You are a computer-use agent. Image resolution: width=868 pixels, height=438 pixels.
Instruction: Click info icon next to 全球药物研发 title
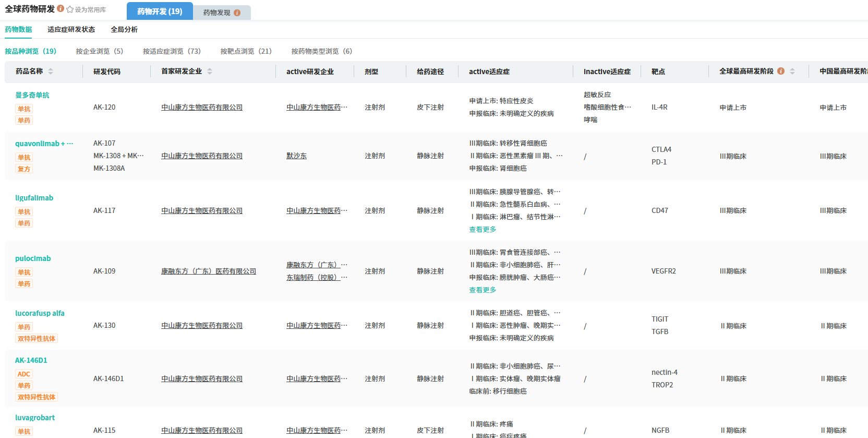[61, 8]
